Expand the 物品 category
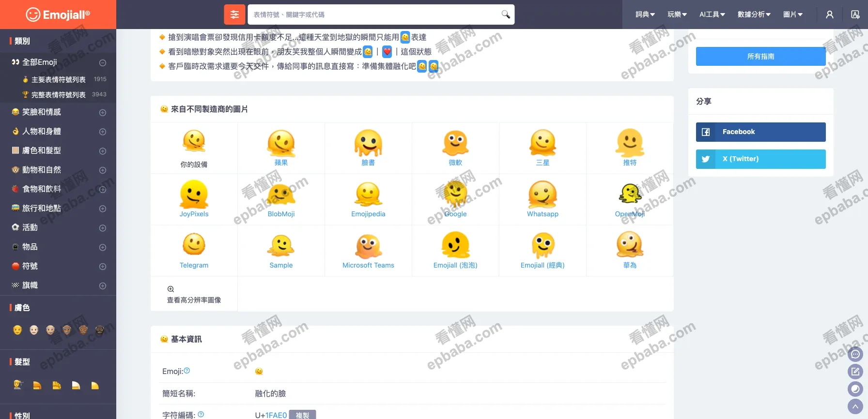 click(x=103, y=247)
